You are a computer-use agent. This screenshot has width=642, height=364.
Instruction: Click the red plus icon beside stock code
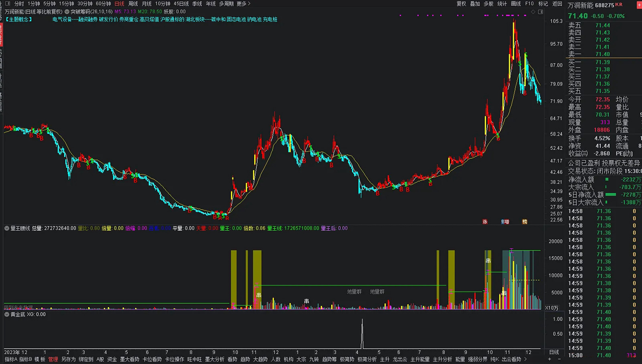[x=640, y=5]
